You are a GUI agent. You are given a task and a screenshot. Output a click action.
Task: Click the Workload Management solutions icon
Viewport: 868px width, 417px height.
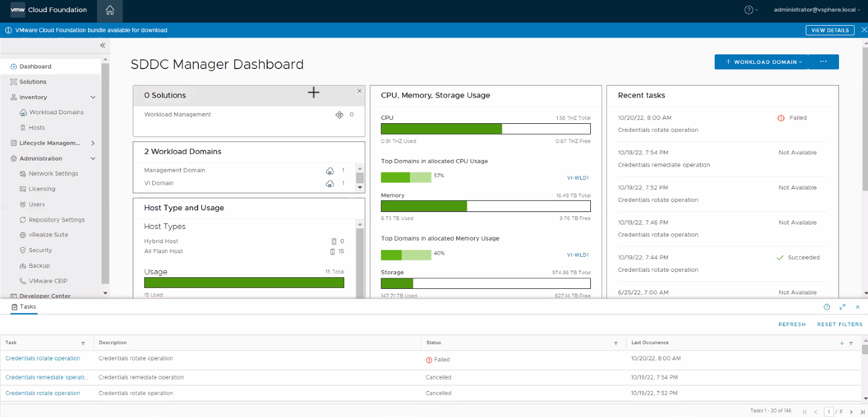tap(339, 115)
